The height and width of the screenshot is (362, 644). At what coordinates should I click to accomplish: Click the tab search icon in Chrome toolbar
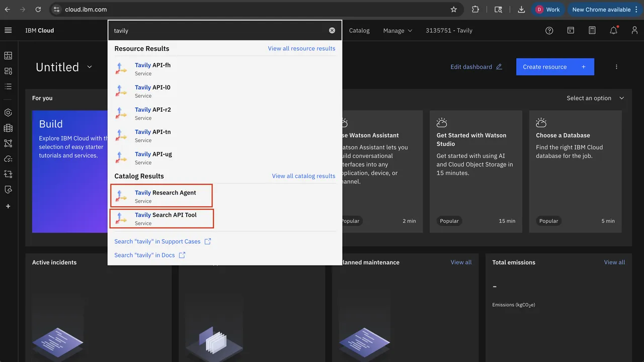tap(498, 9)
